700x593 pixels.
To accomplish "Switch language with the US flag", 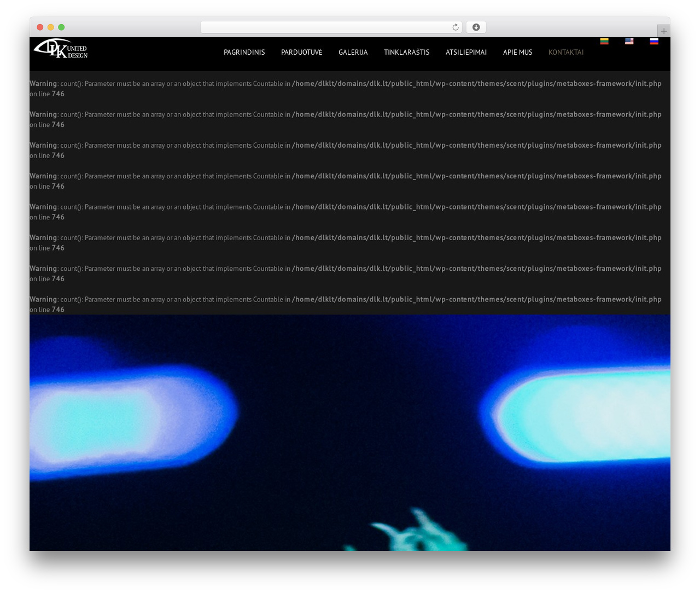I will click(629, 41).
